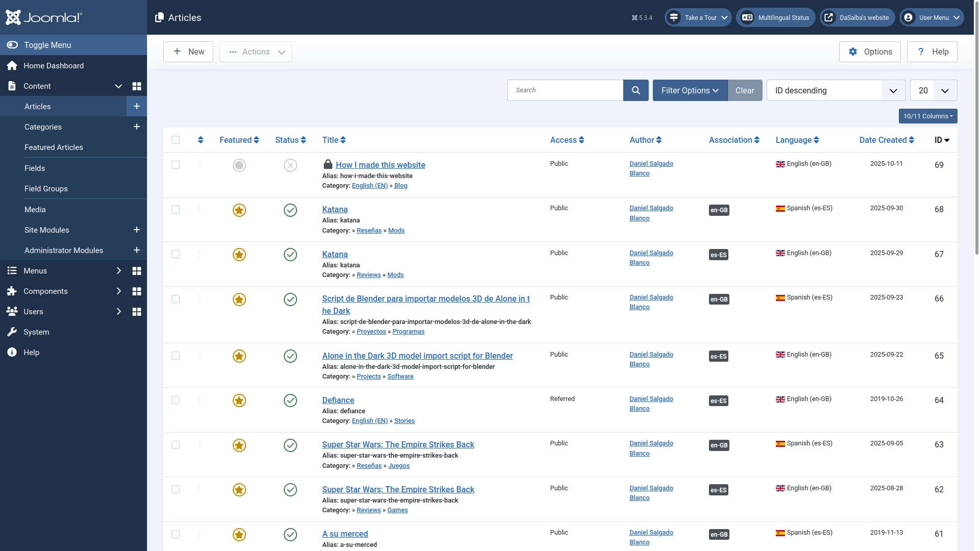Open the action dots for the Katana row
The image size is (980, 551).
[x=200, y=210]
